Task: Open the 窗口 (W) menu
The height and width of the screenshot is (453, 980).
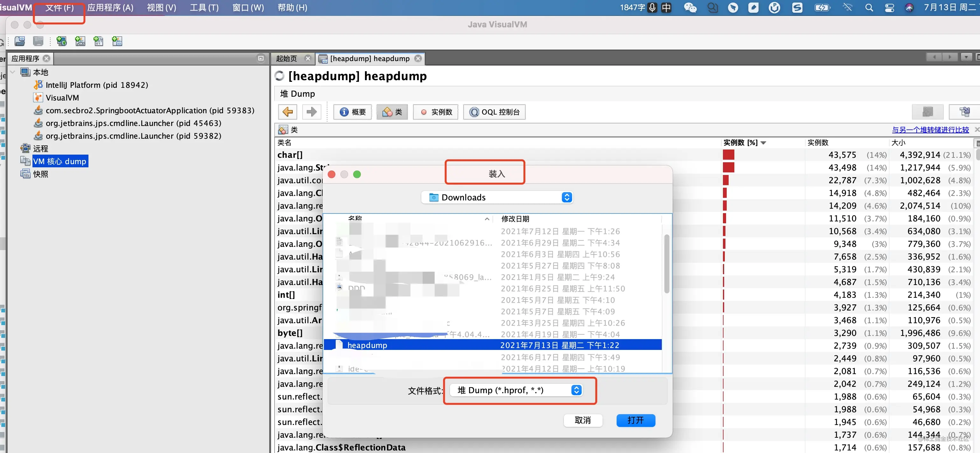Action: click(x=248, y=8)
